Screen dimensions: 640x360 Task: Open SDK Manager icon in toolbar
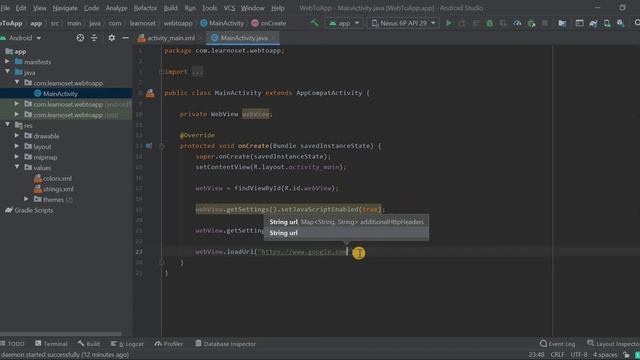(x=621, y=23)
